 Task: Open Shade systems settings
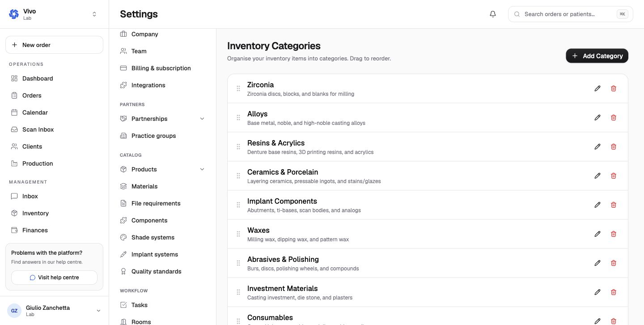coord(162,237)
